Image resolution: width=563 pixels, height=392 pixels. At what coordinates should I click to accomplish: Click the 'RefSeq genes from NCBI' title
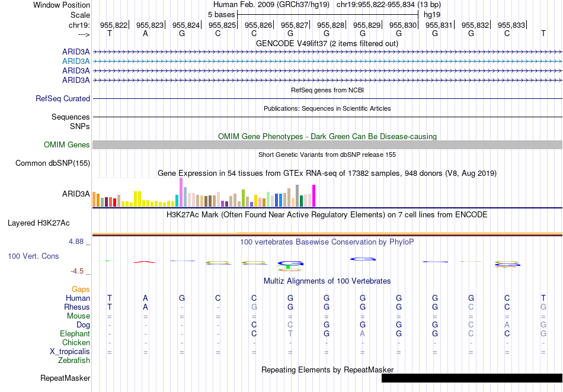pyautogui.click(x=328, y=90)
